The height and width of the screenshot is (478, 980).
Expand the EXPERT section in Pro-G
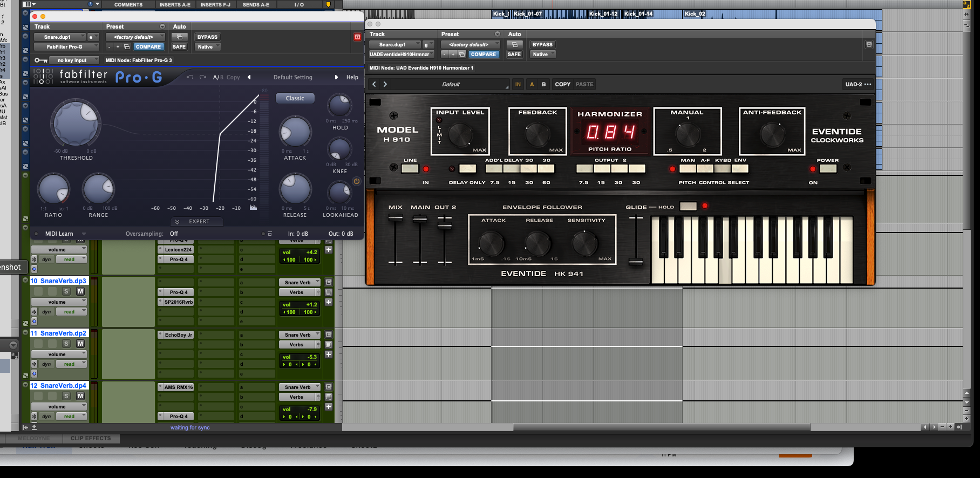click(196, 222)
